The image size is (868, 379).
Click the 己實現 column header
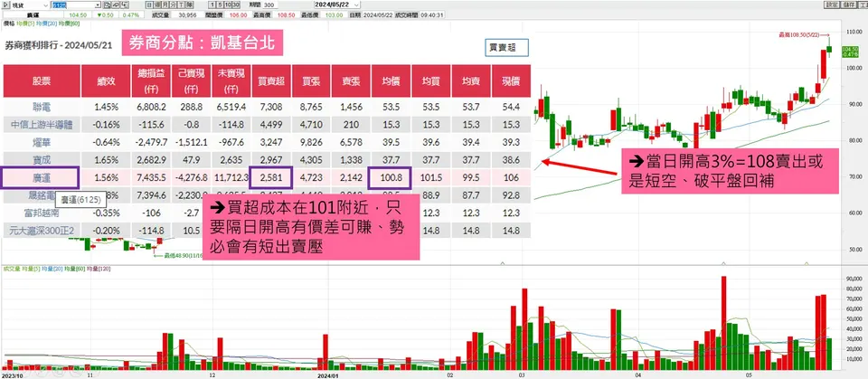(191, 81)
